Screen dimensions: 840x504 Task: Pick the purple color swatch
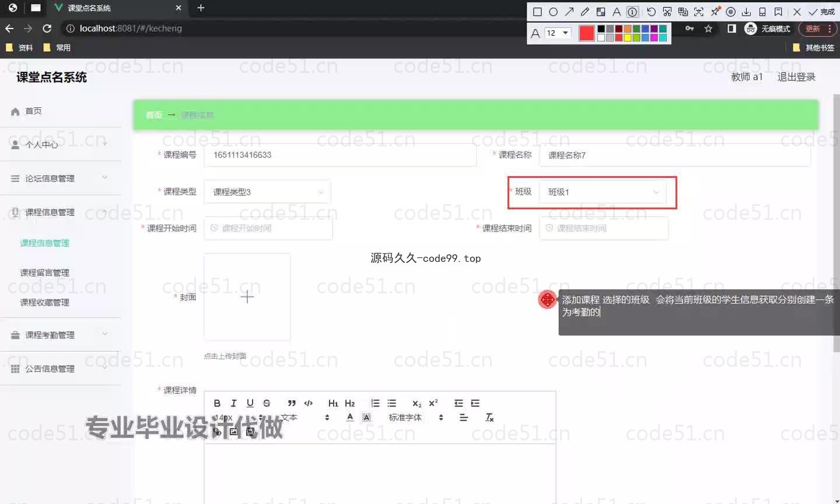[654, 29]
